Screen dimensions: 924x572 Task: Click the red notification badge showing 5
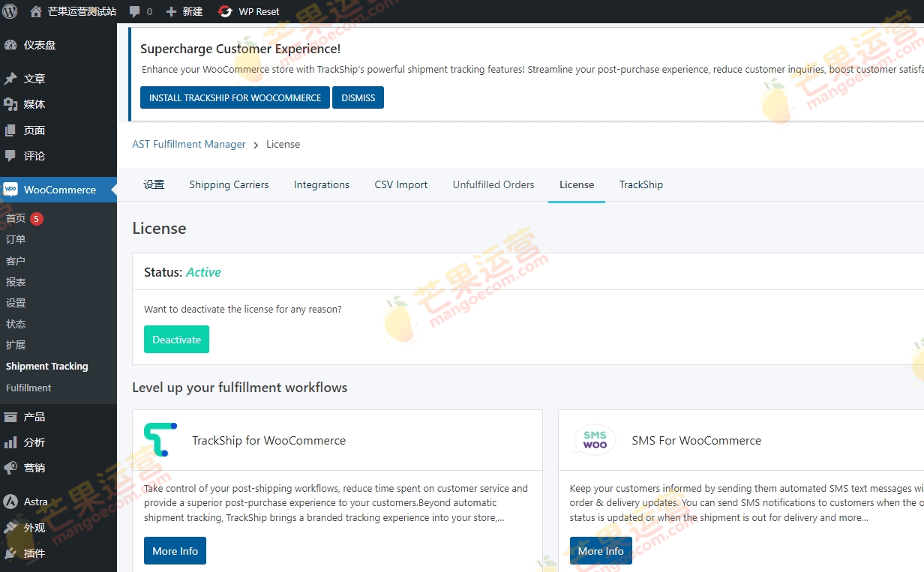[34, 218]
